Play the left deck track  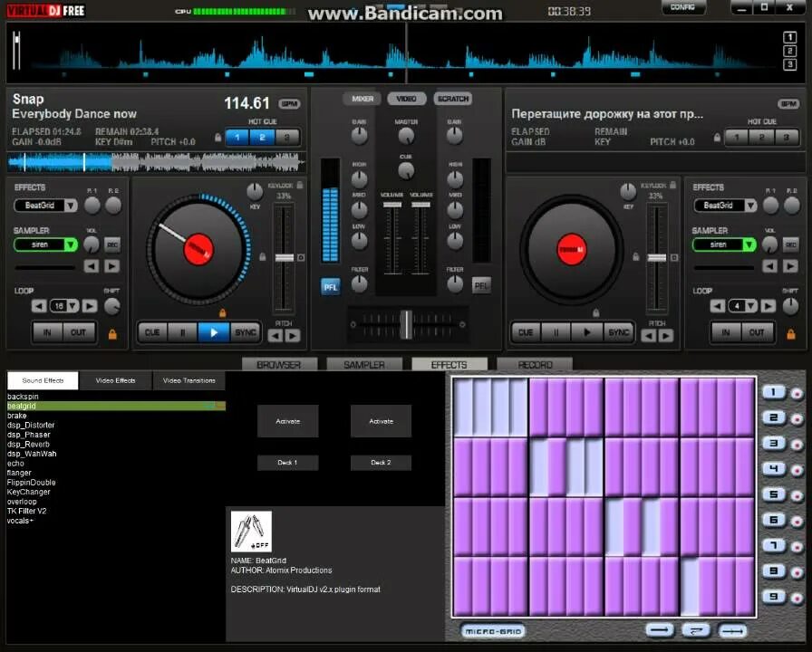pyautogui.click(x=213, y=332)
